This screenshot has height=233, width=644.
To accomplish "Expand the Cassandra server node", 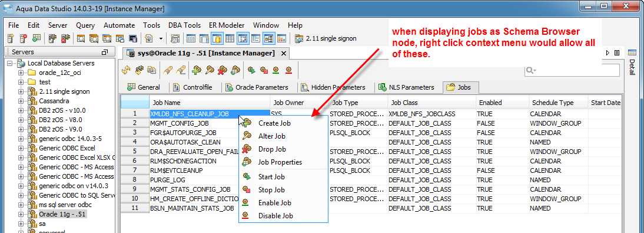I will [x=21, y=101].
